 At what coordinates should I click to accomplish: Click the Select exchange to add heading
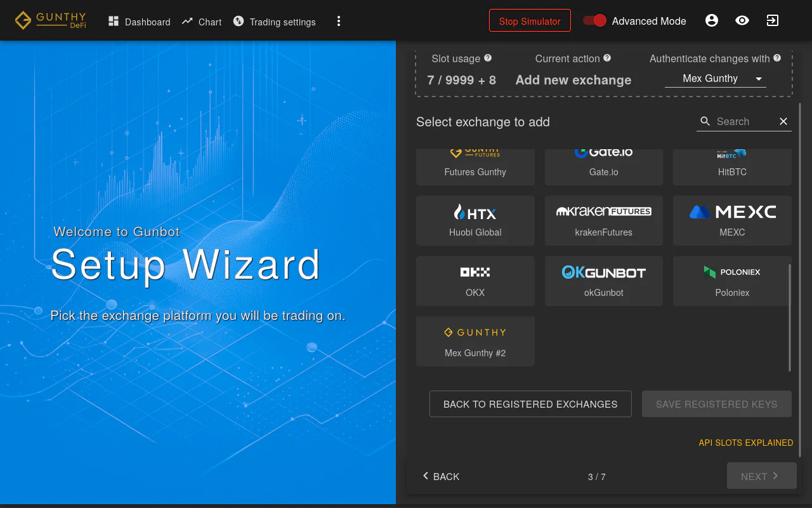(x=483, y=122)
